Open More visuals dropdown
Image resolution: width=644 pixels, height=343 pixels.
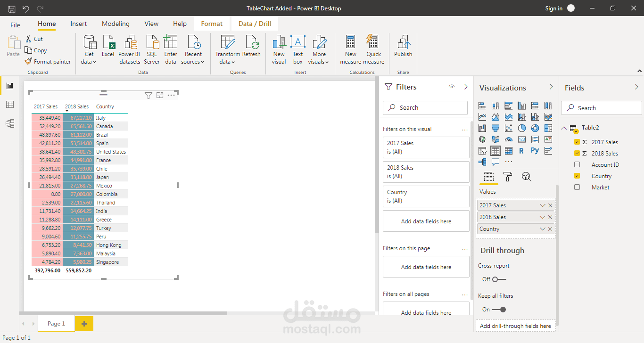point(319,49)
